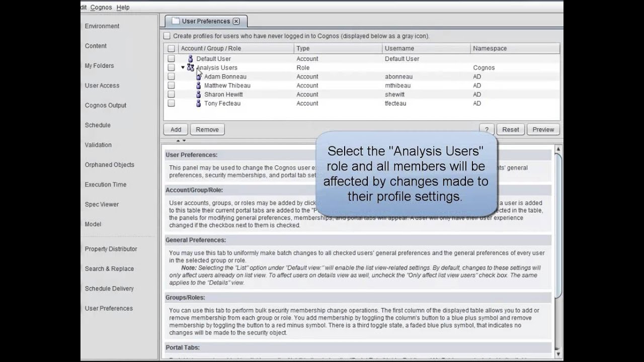This screenshot has height=362, width=644.
Task: Click the Remove button
Action: tap(207, 130)
